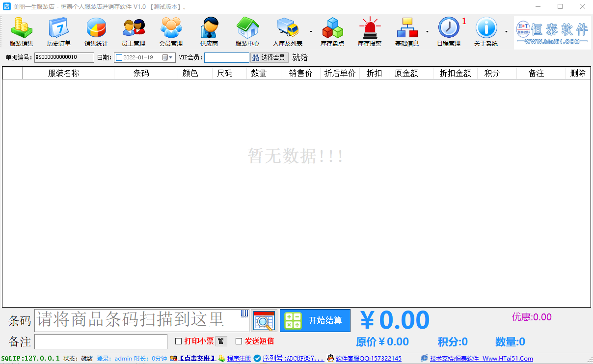Click the 开始结算 checkout button

tap(315, 321)
